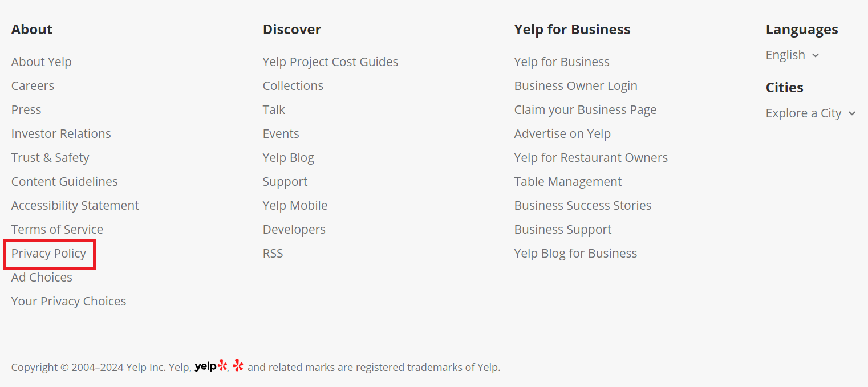Visit the Careers page
The image size is (868, 387).
pyautogui.click(x=33, y=85)
